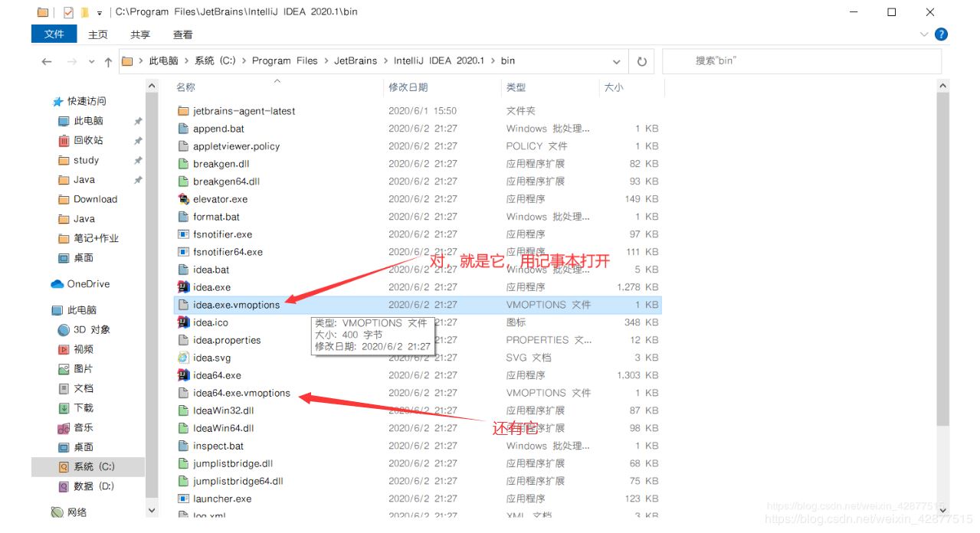Select the idea64.exe.vmoptions file icon

click(x=183, y=393)
